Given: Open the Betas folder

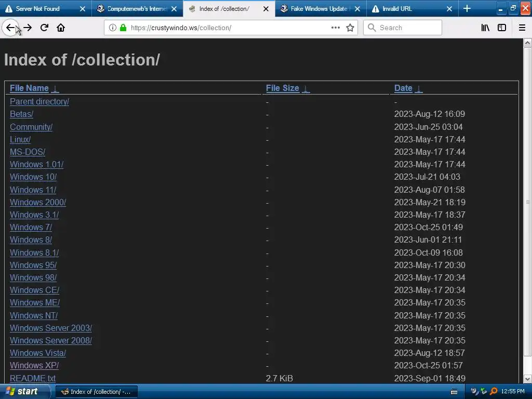Looking at the screenshot, I should coord(21,114).
